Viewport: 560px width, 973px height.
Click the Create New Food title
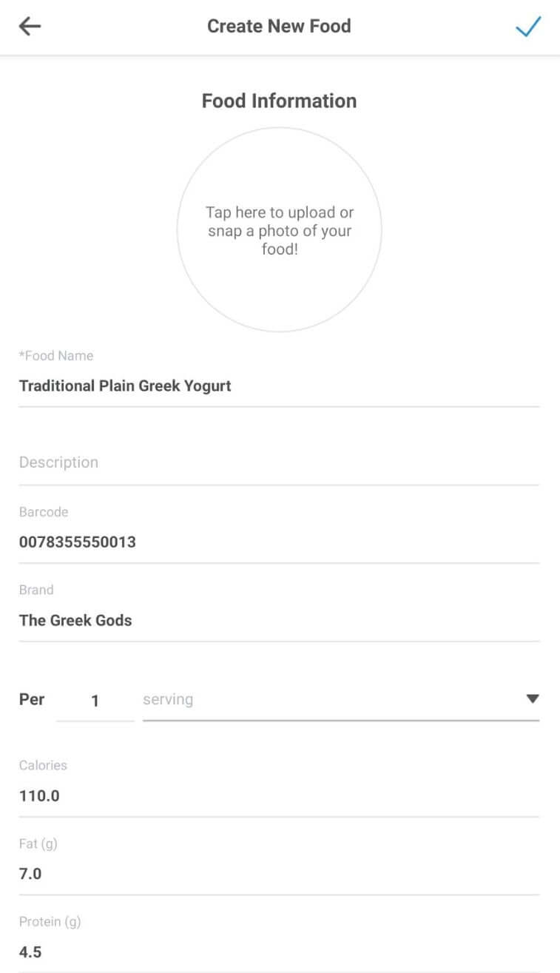click(x=279, y=27)
